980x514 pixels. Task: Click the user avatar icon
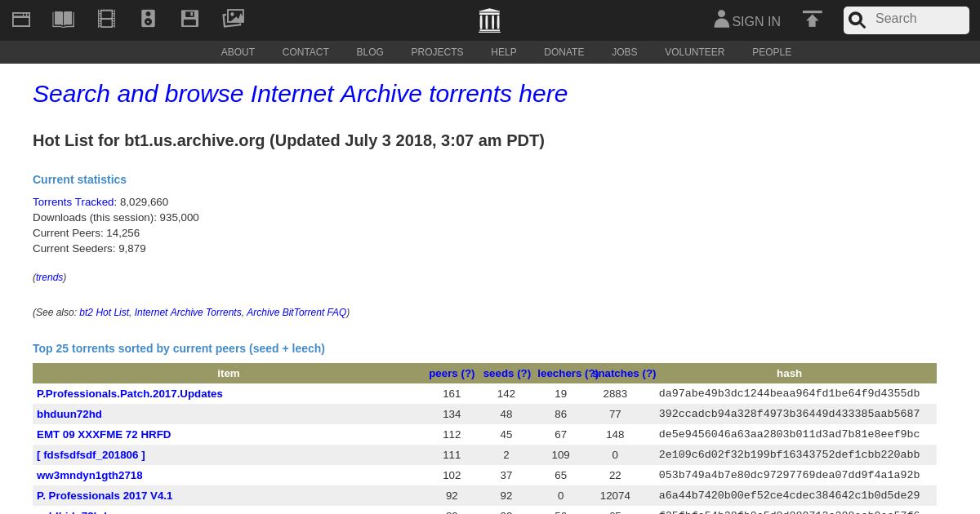click(x=721, y=19)
